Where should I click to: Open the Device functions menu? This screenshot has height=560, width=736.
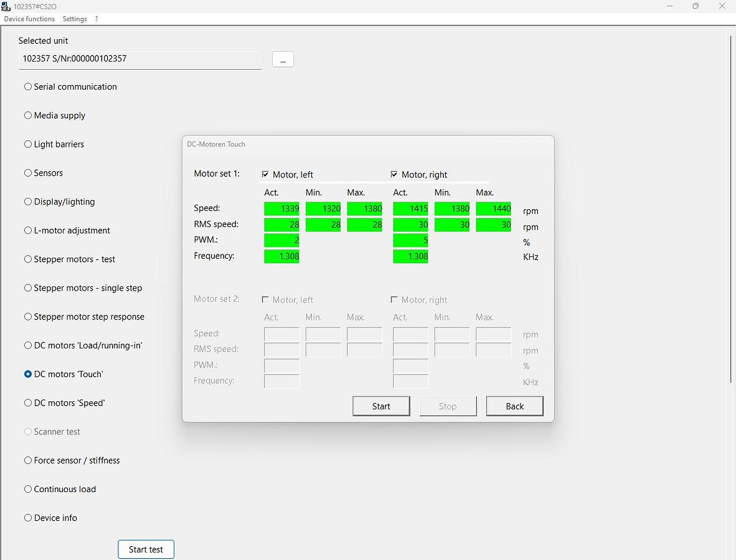coord(29,19)
